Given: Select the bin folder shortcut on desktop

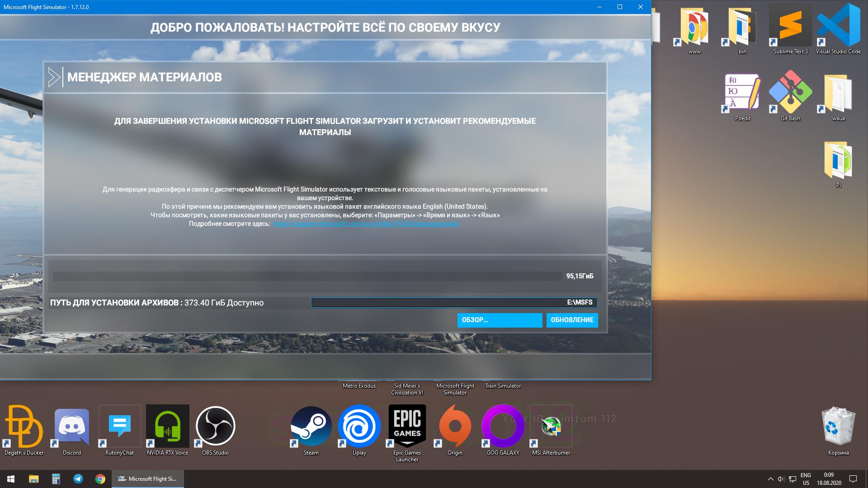Looking at the screenshot, I should pyautogui.click(x=743, y=30).
